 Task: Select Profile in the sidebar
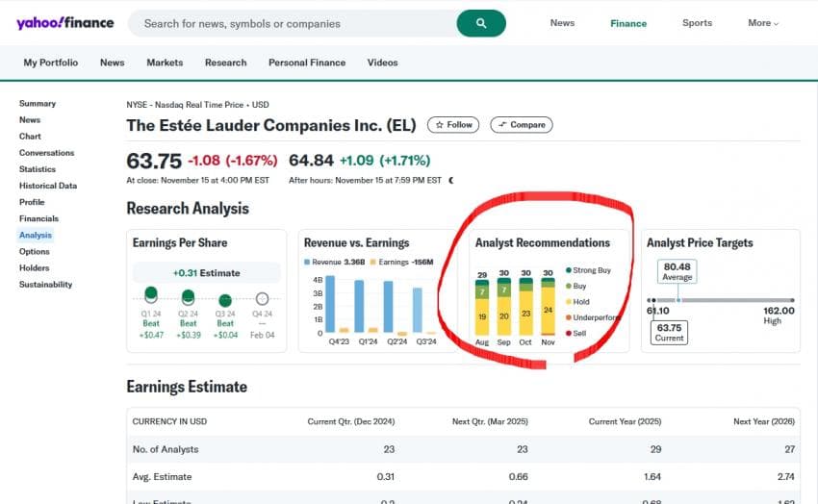click(32, 202)
